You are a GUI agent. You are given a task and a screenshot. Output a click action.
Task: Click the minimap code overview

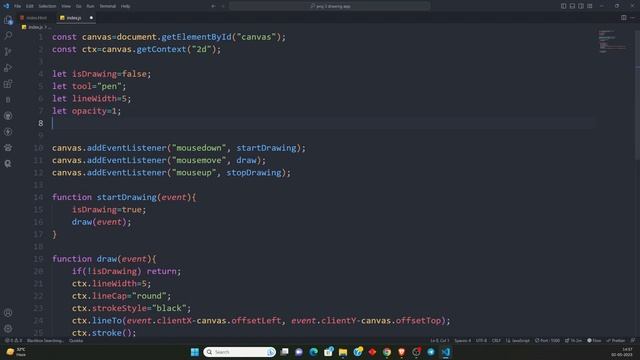(612, 41)
